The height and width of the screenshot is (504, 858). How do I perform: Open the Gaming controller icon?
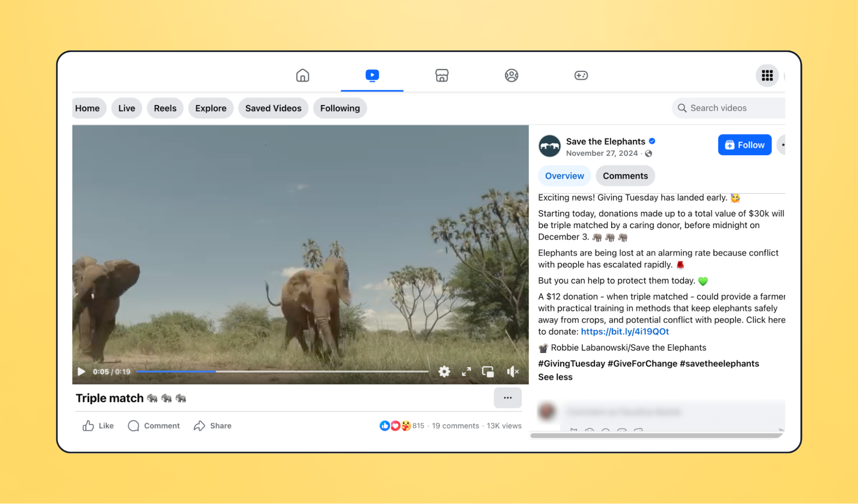pos(581,75)
